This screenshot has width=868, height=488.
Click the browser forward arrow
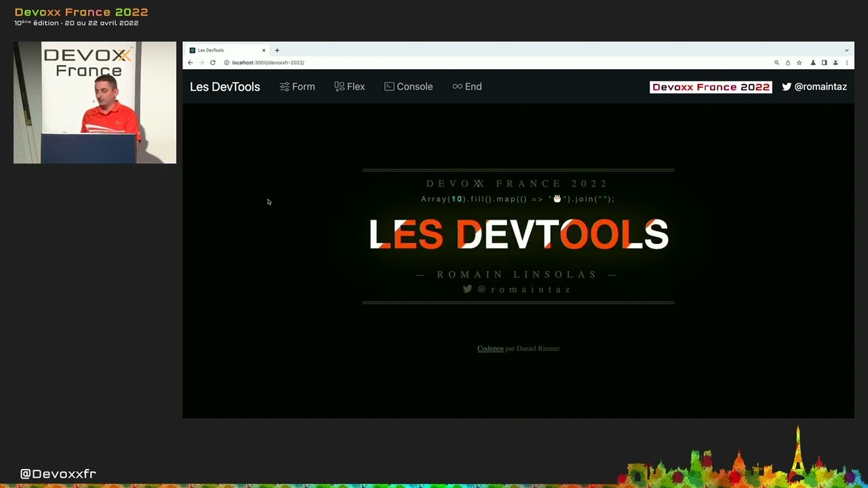click(201, 62)
